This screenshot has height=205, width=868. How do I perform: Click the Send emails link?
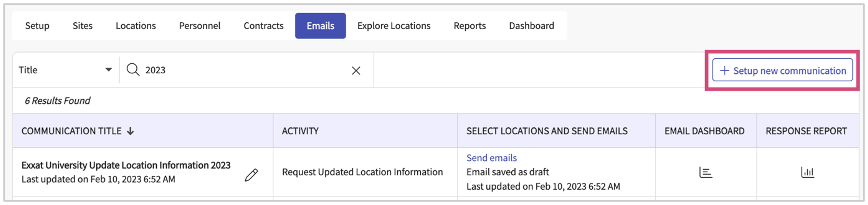[491, 158]
